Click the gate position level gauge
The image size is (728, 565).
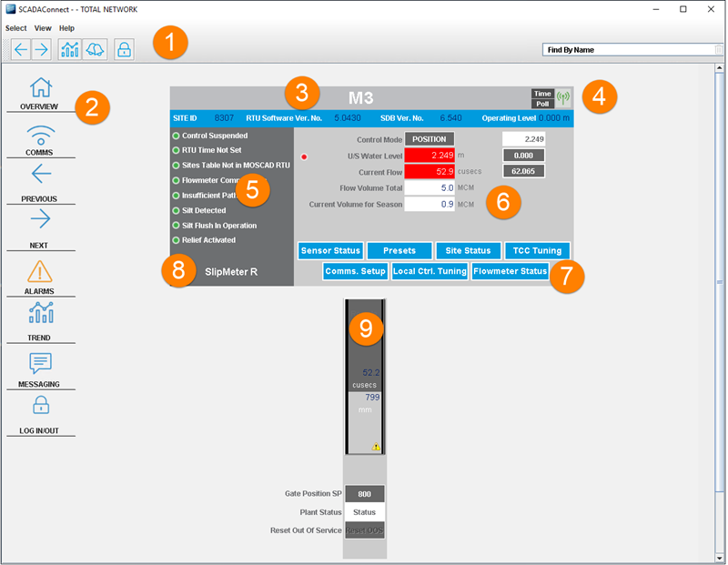coord(365,377)
